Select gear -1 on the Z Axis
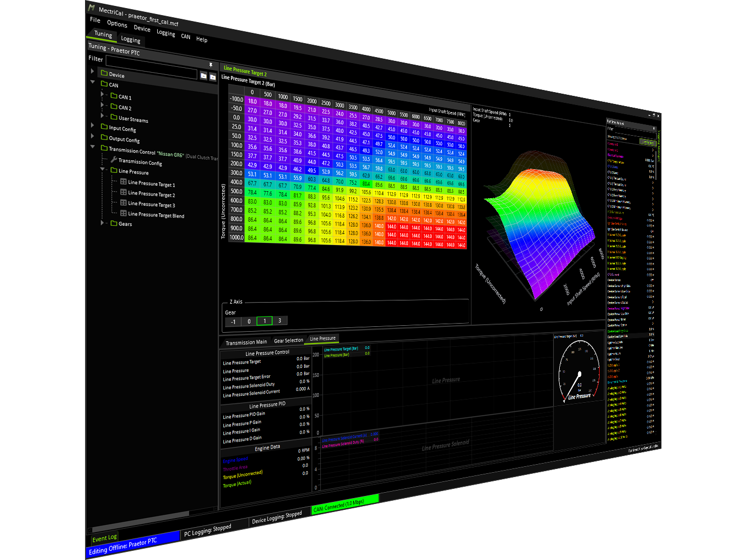Screen dimensions: 746x560 (233, 321)
